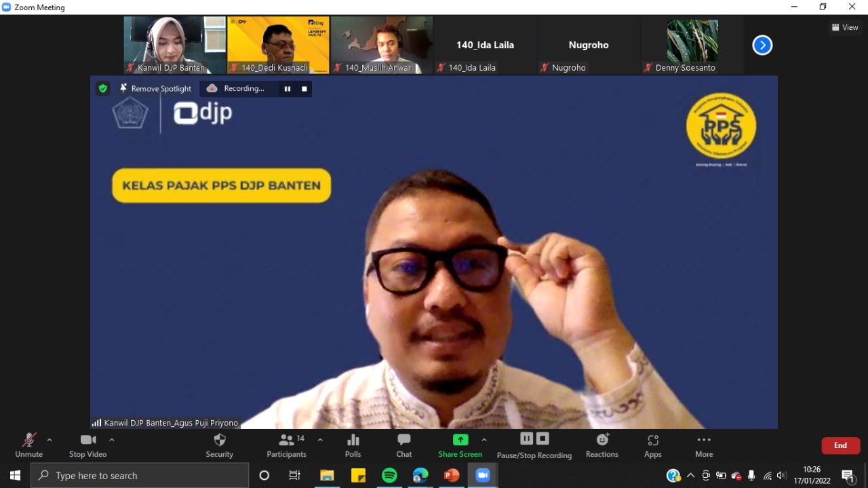The image size is (868, 488).
Task: Open the Reactions menu
Action: (602, 445)
